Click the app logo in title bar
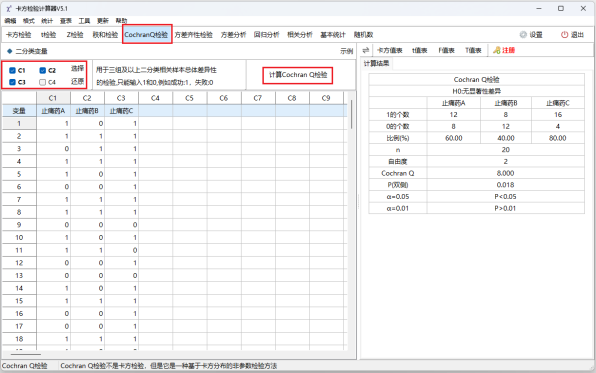 tap(9, 8)
